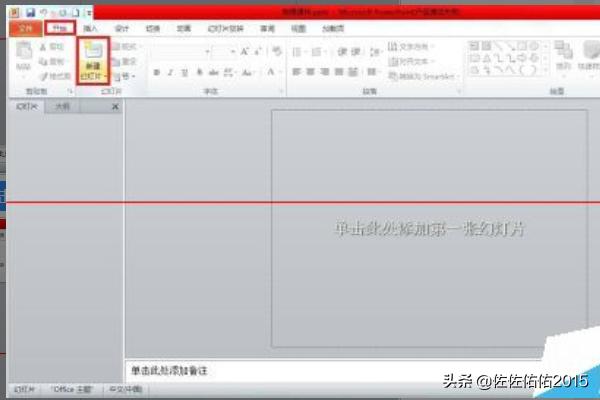This screenshot has width=600, height=400.
Task: Click the Save icon in quick access toolbar
Action: 30,12
